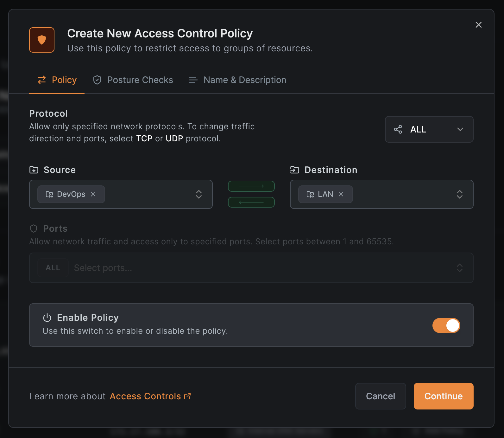Expand the Destination groups selector
This screenshot has height=438, width=504.
click(x=459, y=194)
